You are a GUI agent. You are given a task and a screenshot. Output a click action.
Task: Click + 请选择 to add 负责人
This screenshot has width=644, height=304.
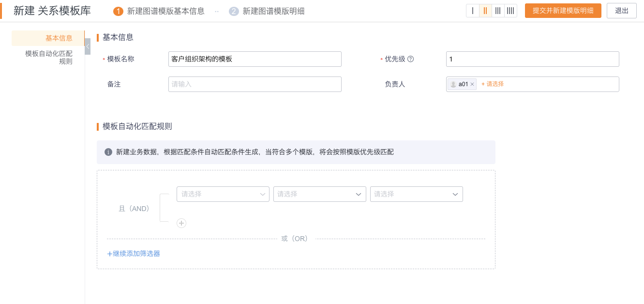[493, 84]
